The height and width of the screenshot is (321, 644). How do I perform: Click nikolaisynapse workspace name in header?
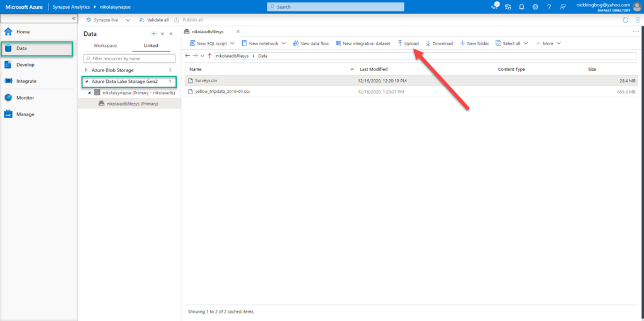[116, 7]
